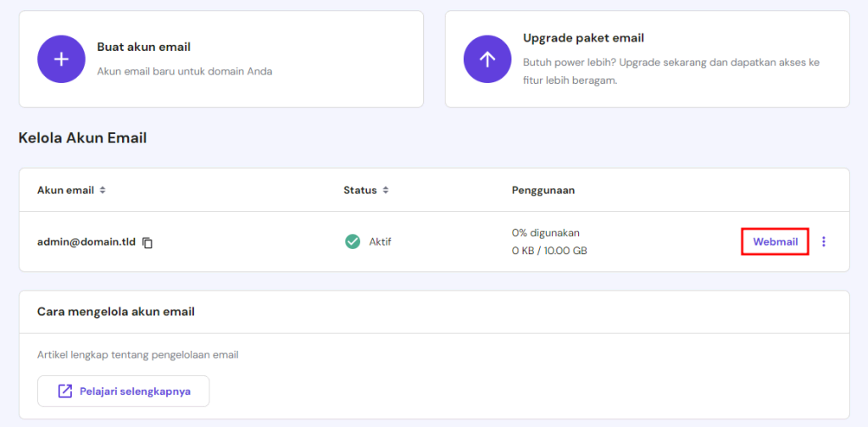This screenshot has width=868, height=427.
Task: Click the external link icon in Pelajari selengkapnya
Action: coord(65,391)
